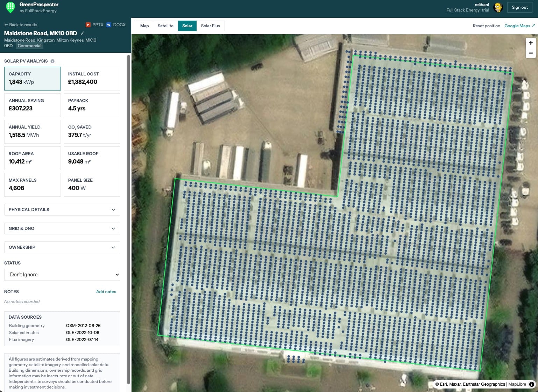Viewport: 538px width, 392px height.
Task: Click the Data Sources heading
Action: pyautogui.click(x=25, y=317)
